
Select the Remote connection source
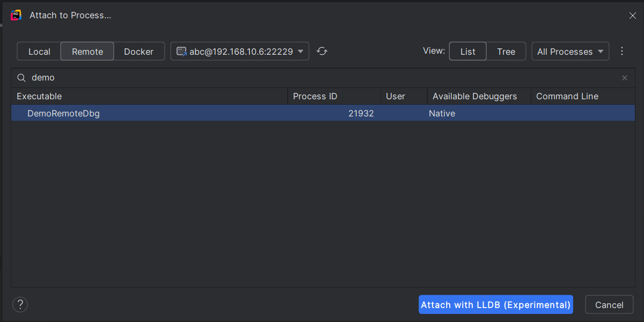[x=87, y=51]
